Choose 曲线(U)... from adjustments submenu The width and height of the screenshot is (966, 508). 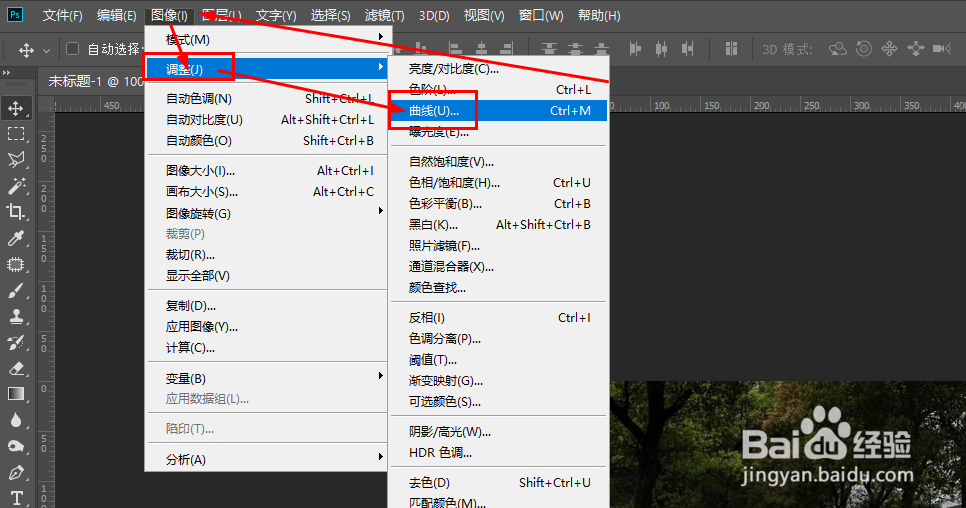coord(500,111)
